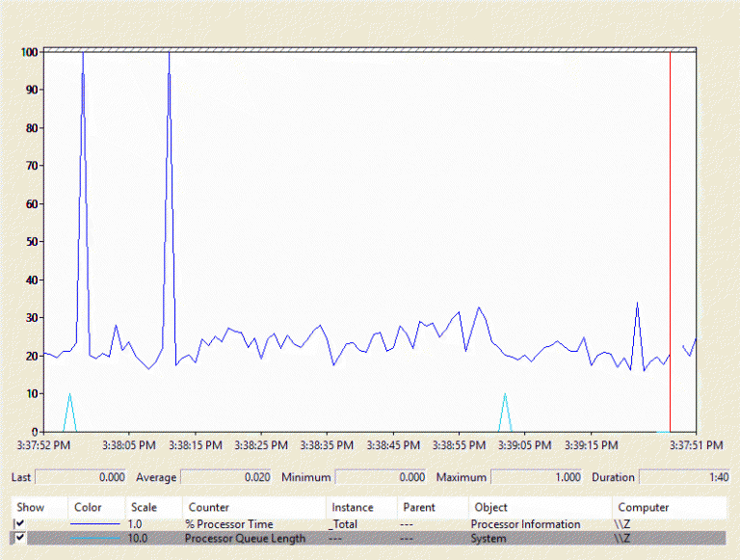Click the Last value field
The image size is (740, 560).
[81, 477]
